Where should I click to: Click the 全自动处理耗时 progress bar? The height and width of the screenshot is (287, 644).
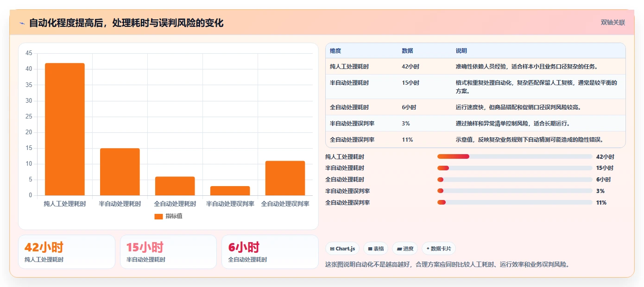pyautogui.click(x=515, y=180)
